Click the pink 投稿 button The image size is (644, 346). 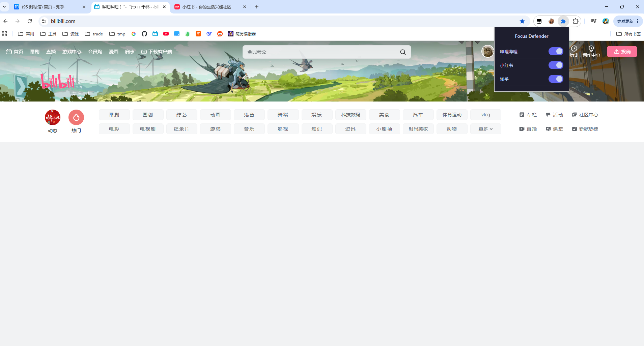coord(622,52)
